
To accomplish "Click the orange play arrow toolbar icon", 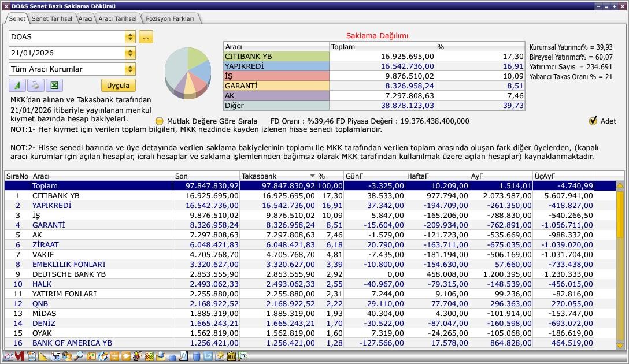I will 125,356.
